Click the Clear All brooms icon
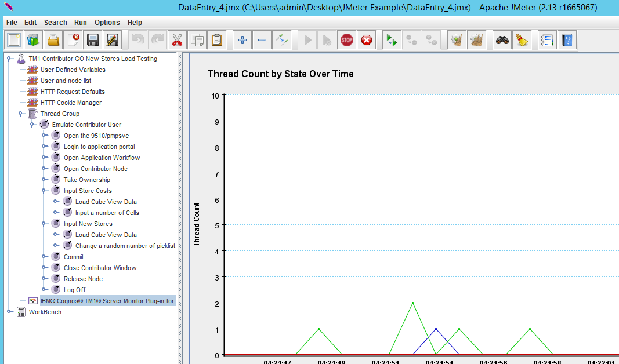 pyautogui.click(x=476, y=40)
